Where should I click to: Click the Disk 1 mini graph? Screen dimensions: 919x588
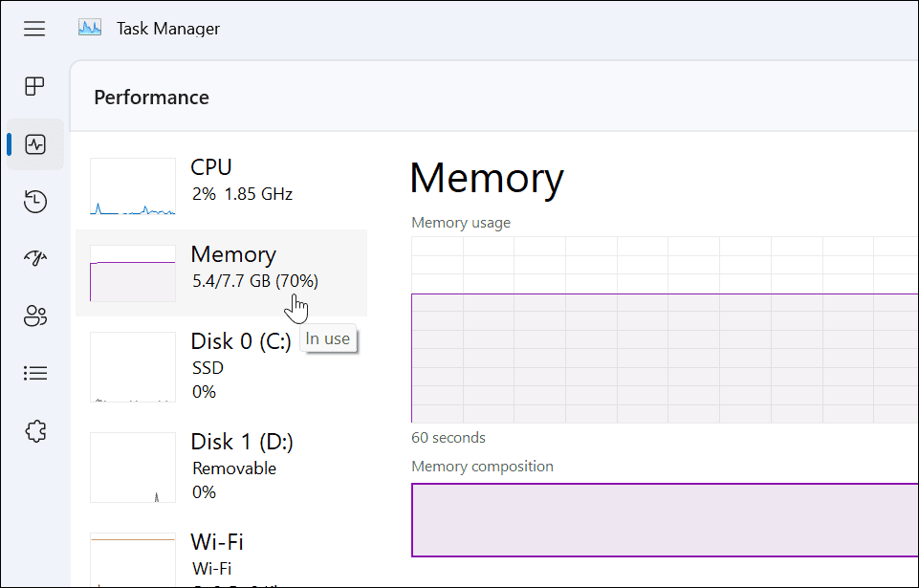click(133, 468)
